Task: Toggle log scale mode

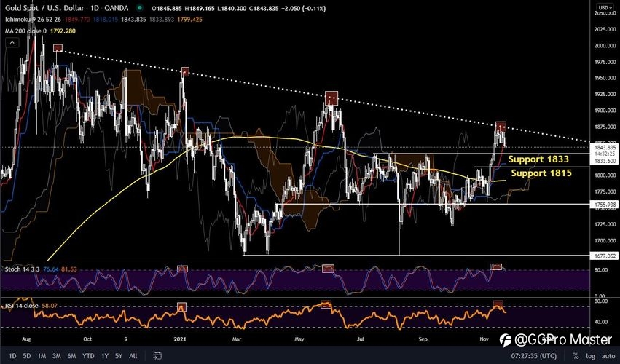Action: tap(590, 356)
